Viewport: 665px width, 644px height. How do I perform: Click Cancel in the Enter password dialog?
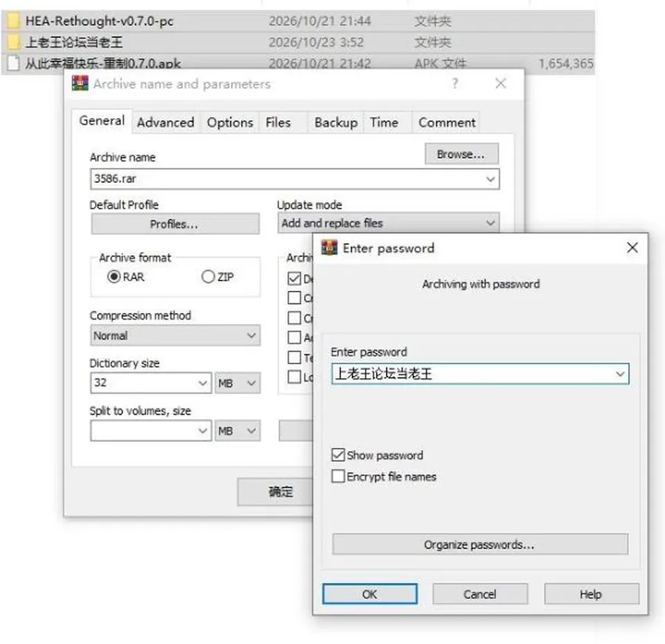pyautogui.click(x=480, y=594)
